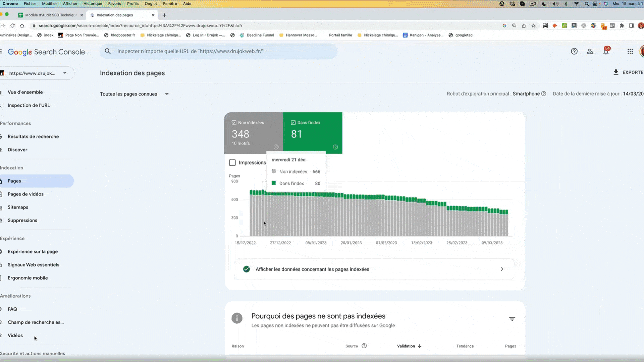
Task: Toggle the Non indexées checkbox
Action: click(x=234, y=123)
